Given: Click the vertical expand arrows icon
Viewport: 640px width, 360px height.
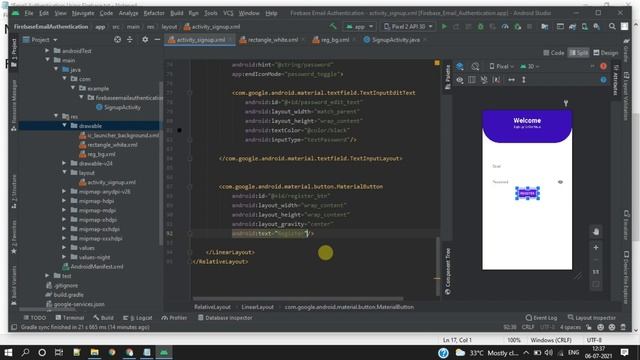Looking at the screenshot, I should (524, 80).
